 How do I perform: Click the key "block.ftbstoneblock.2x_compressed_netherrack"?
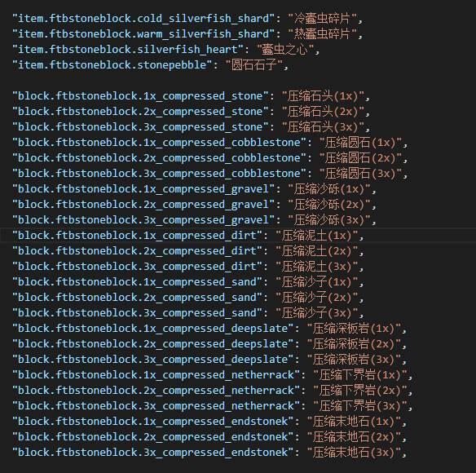[x=156, y=391]
